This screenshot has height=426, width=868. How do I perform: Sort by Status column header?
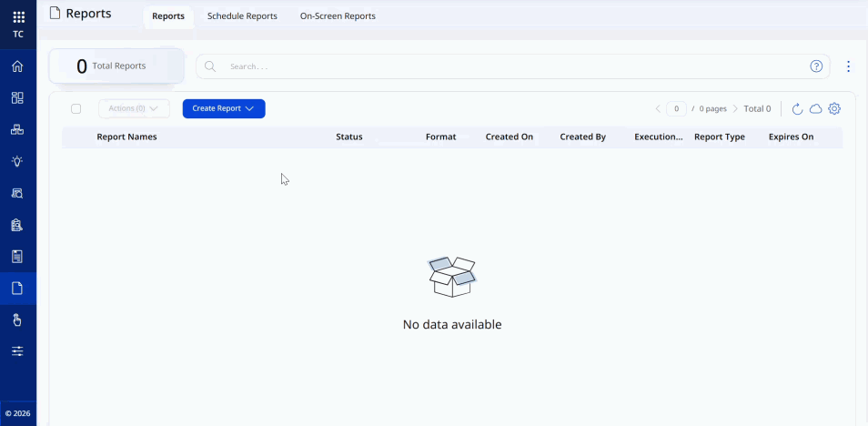[349, 137]
